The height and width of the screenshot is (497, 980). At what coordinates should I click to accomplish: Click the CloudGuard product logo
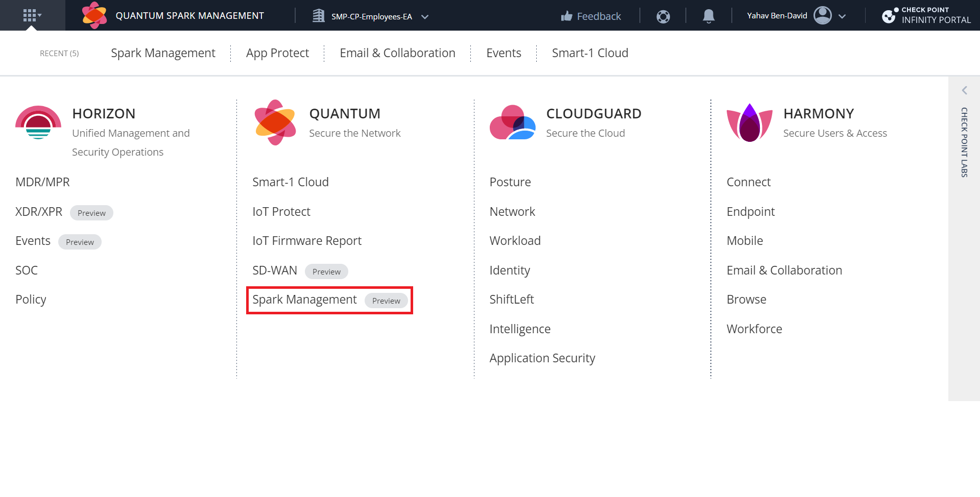pyautogui.click(x=512, y=122)
